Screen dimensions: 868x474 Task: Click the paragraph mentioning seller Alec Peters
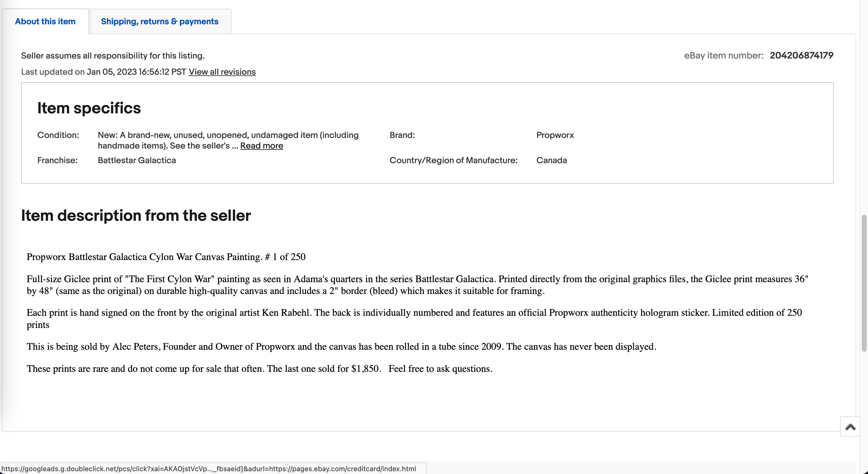(x=341, y=347)
